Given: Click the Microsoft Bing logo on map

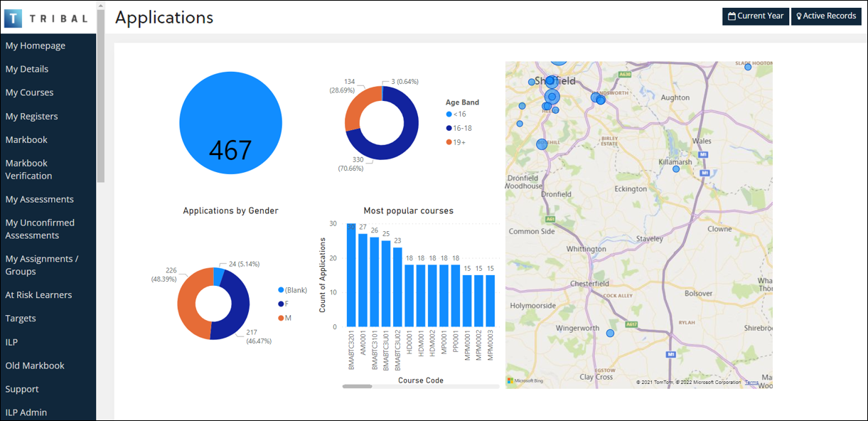Looking at the screenshot, I should 525,381.
